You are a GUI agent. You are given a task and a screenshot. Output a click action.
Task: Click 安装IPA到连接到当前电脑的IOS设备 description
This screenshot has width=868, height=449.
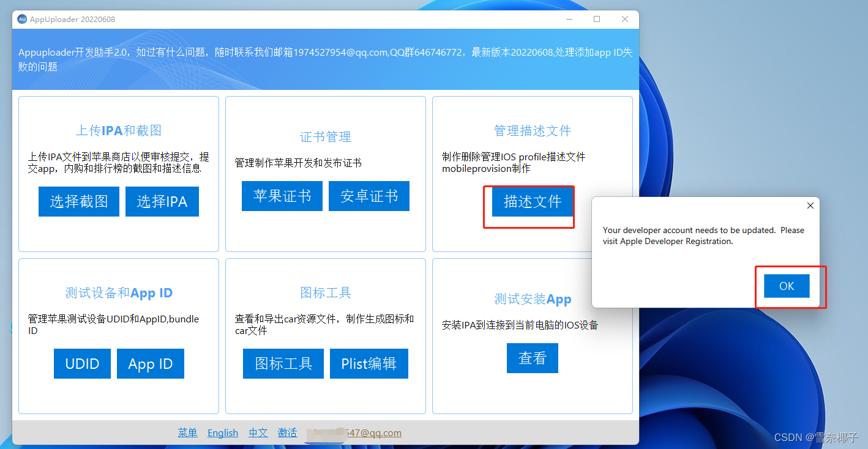pos(520,325)
